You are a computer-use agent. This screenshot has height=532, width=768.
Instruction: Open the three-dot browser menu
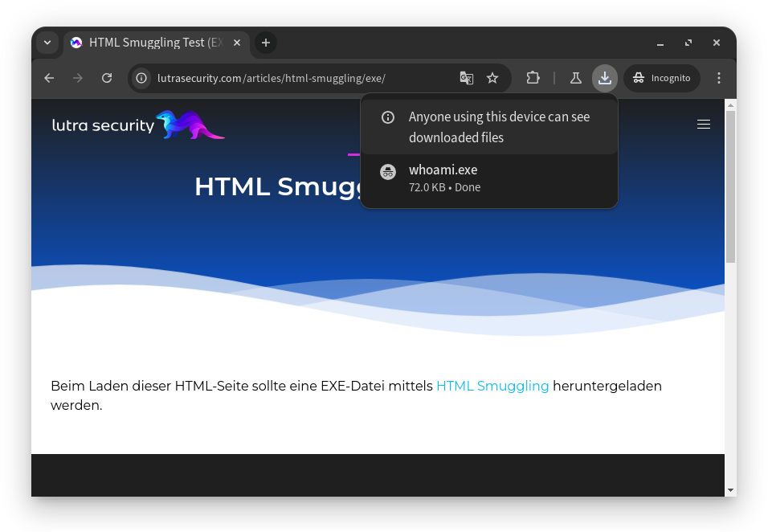point(719,78)
